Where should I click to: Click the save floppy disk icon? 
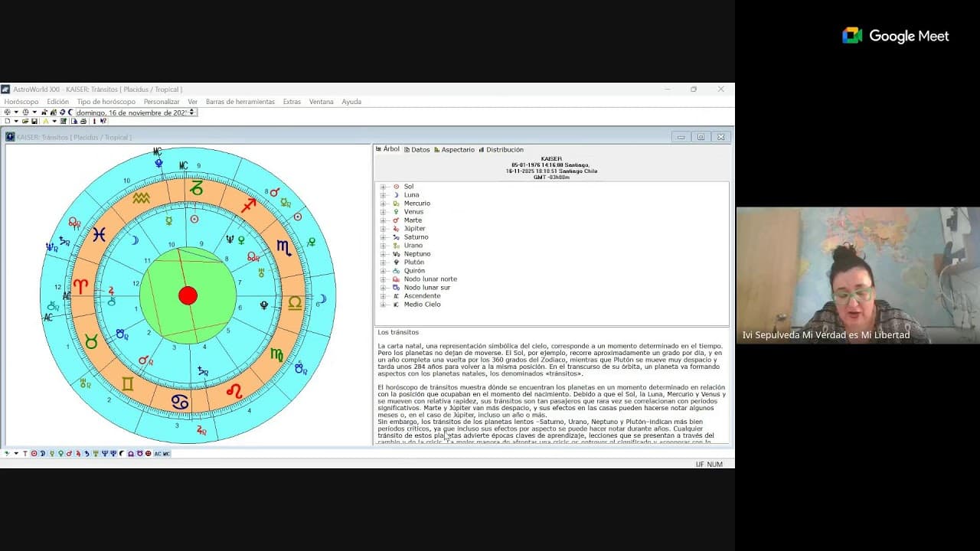tap(34, 121)
